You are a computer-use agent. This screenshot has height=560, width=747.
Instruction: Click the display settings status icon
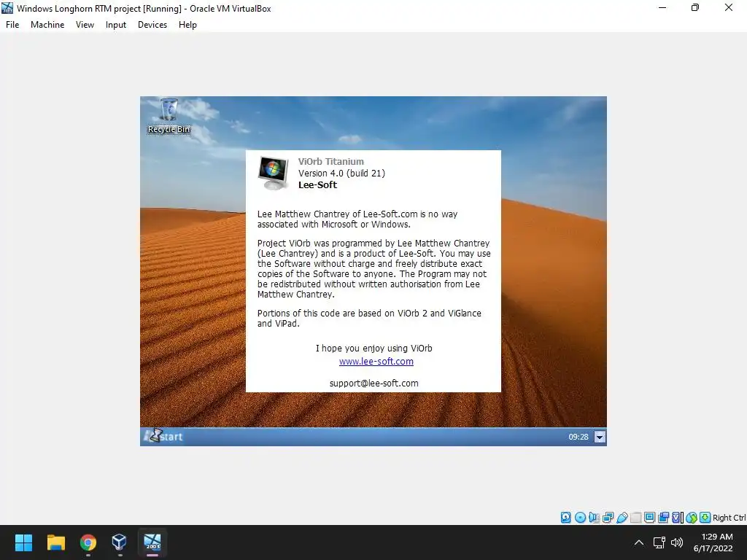[649, 518]
